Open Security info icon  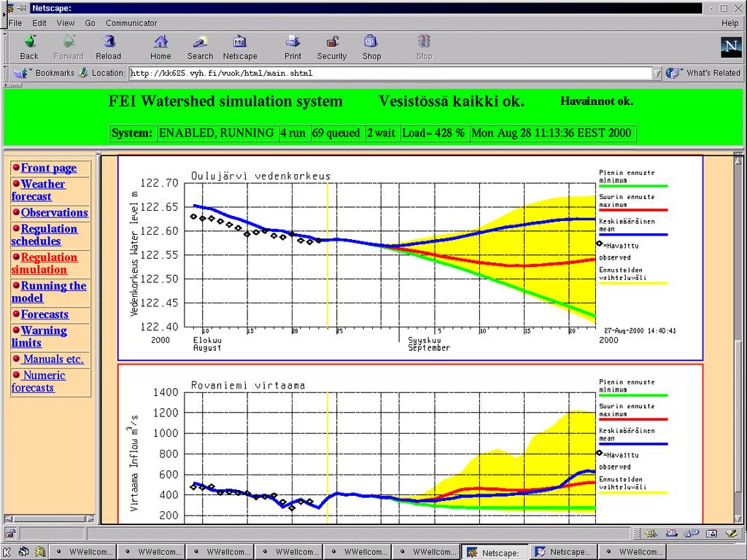tap(332, 42)
